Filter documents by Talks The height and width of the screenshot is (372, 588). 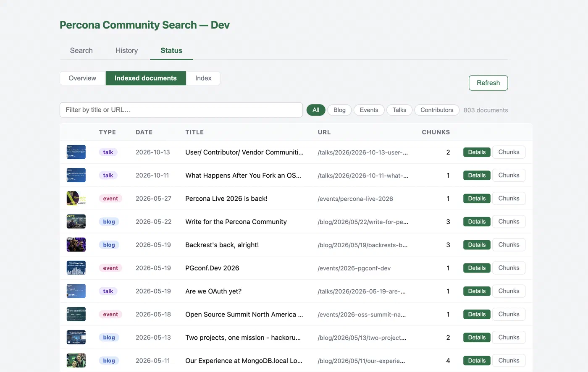399,110
